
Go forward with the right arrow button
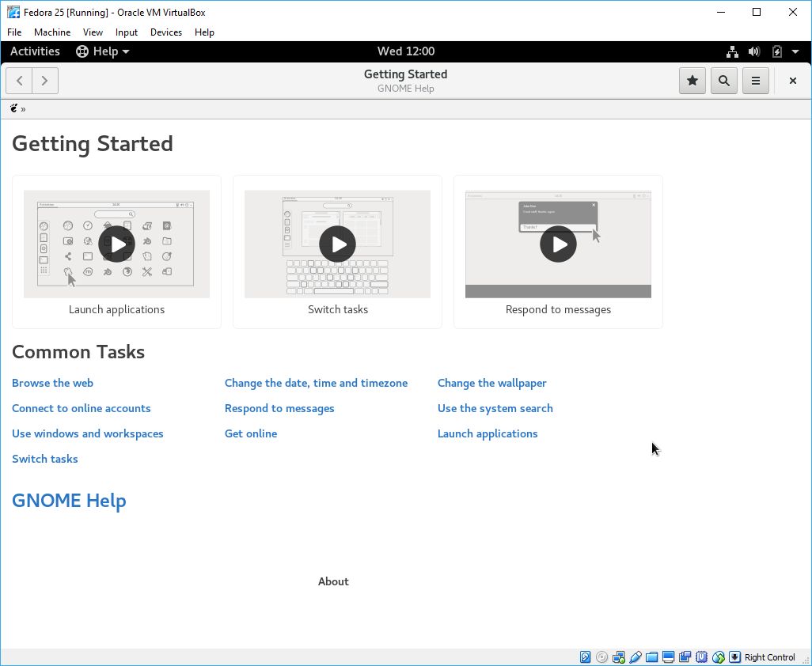pos(45,81)
